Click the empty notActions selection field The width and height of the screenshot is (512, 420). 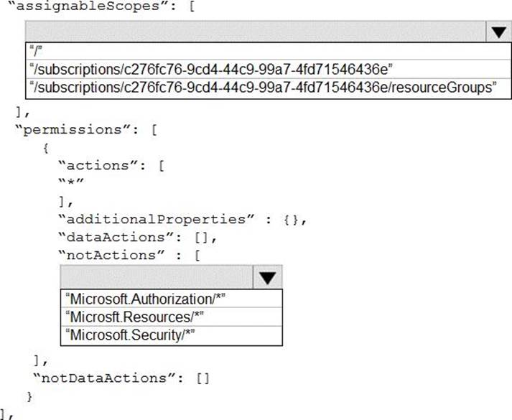click(157, 278)
